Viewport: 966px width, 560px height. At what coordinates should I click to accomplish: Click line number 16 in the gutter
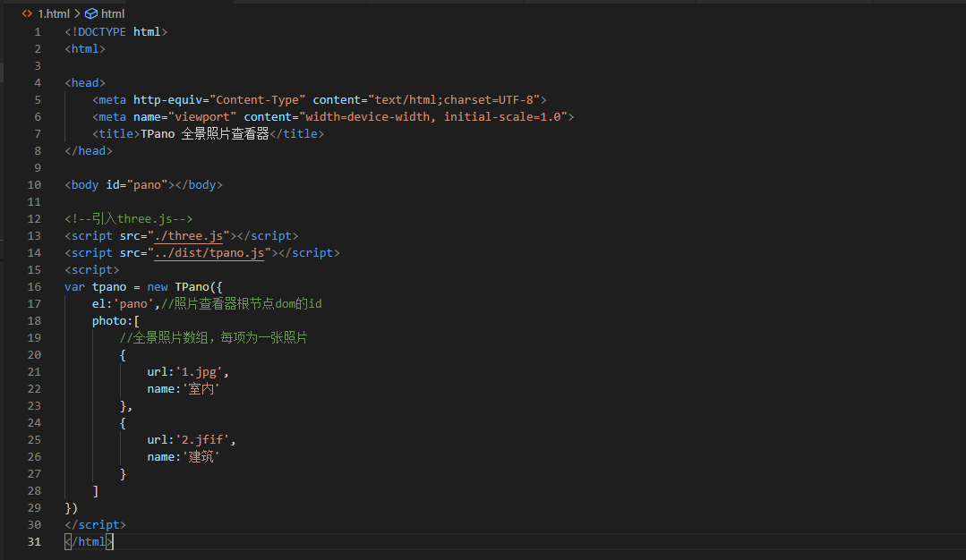[x=35, y=287]
